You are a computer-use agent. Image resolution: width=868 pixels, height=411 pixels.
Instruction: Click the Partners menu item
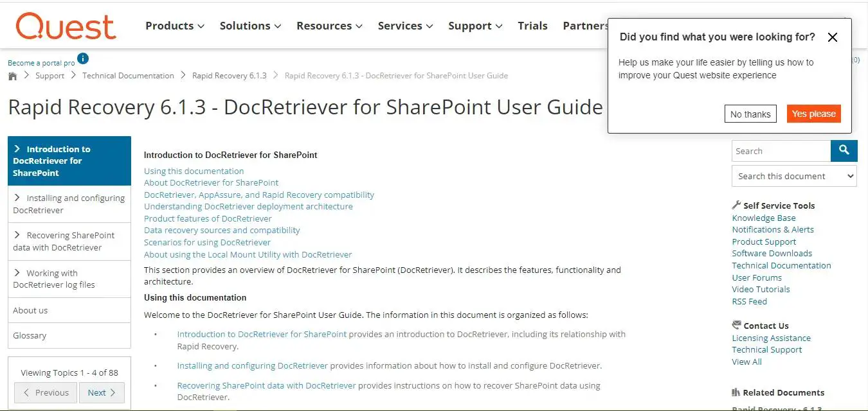tap(585, 26)
